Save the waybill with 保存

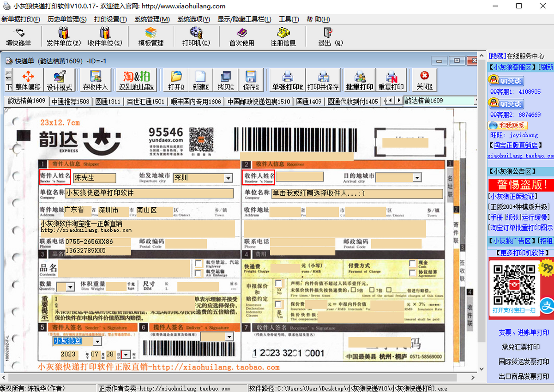click(x=251, y=81)
